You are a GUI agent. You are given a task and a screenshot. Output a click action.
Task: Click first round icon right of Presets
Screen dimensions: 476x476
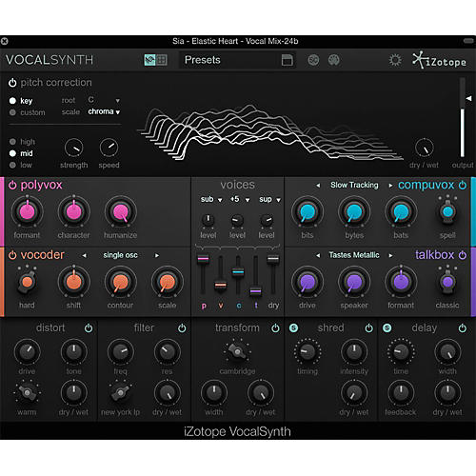(313, 60)
